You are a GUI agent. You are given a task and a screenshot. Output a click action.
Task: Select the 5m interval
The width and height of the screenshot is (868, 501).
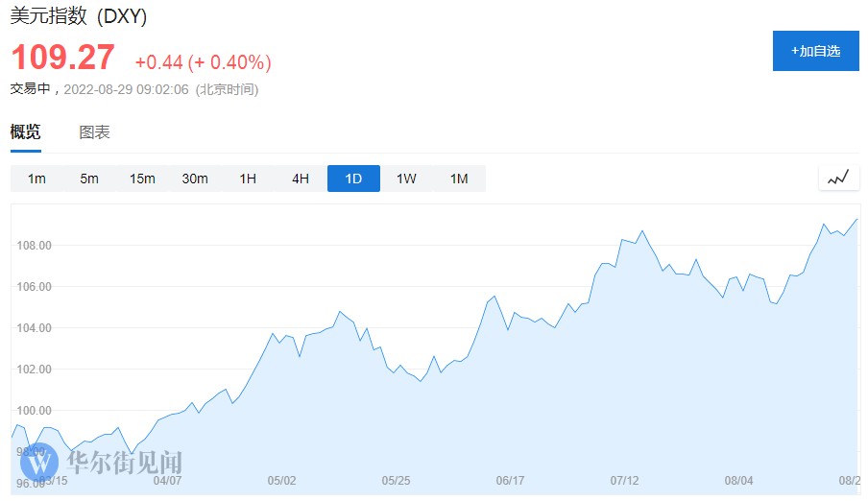click(x=89, y=179)
